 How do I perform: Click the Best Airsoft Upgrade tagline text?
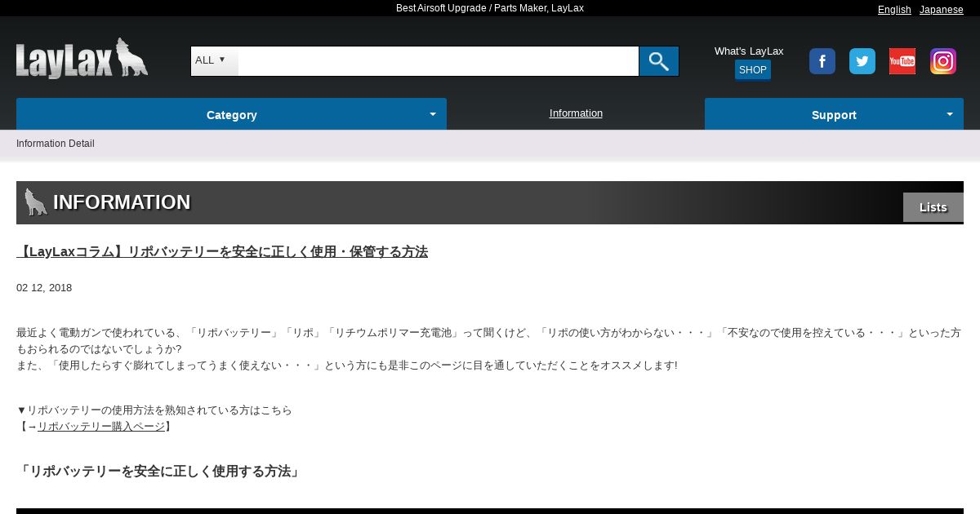(x=490, y=8)
